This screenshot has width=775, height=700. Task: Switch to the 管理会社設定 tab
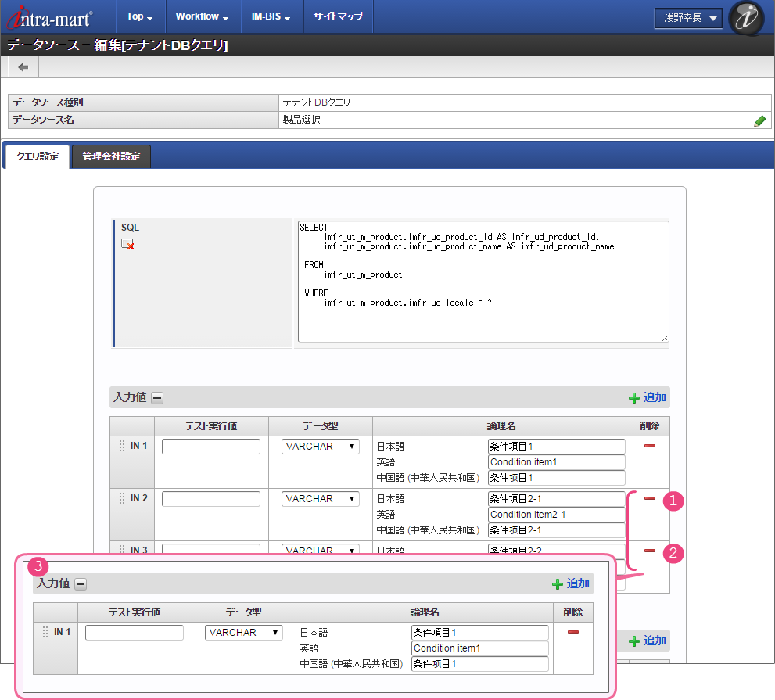tap(111, 156)
